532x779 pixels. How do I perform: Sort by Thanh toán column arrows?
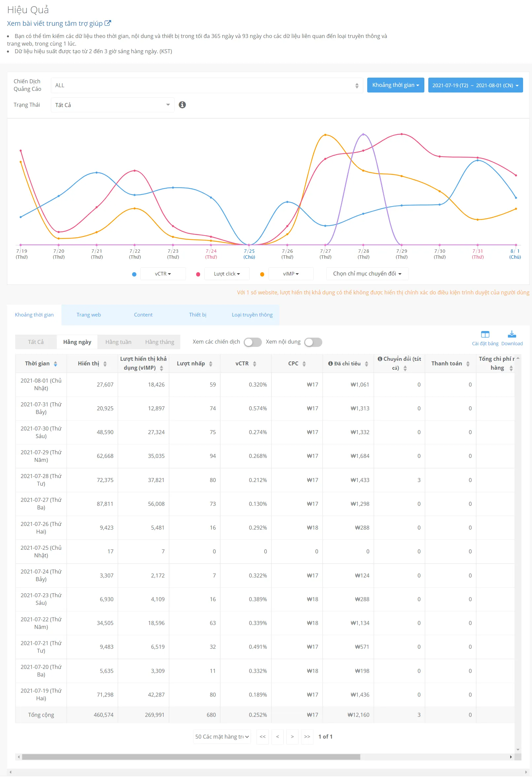[x=468, y=364]
